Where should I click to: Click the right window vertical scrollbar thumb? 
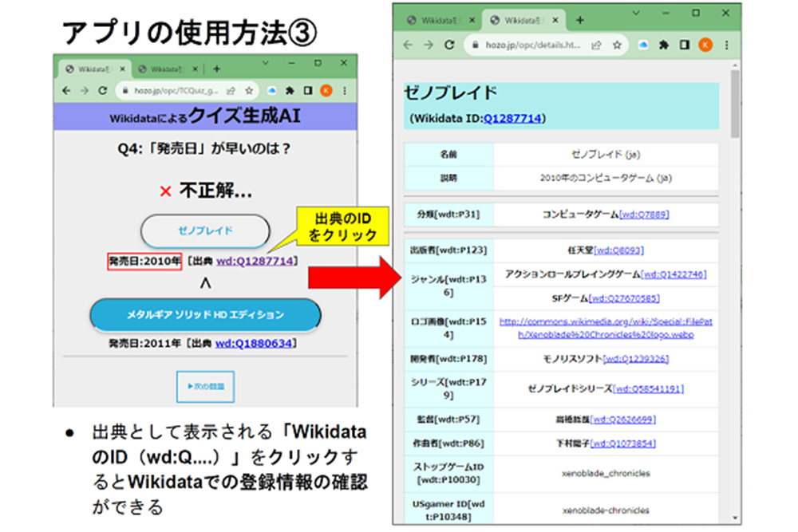(x=735, y=104)
